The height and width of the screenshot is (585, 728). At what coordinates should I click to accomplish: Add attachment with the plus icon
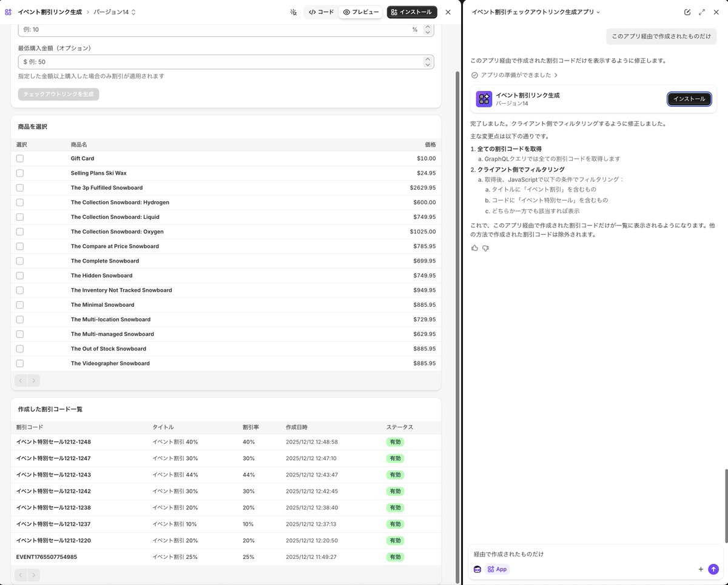[x=701, y=569]
